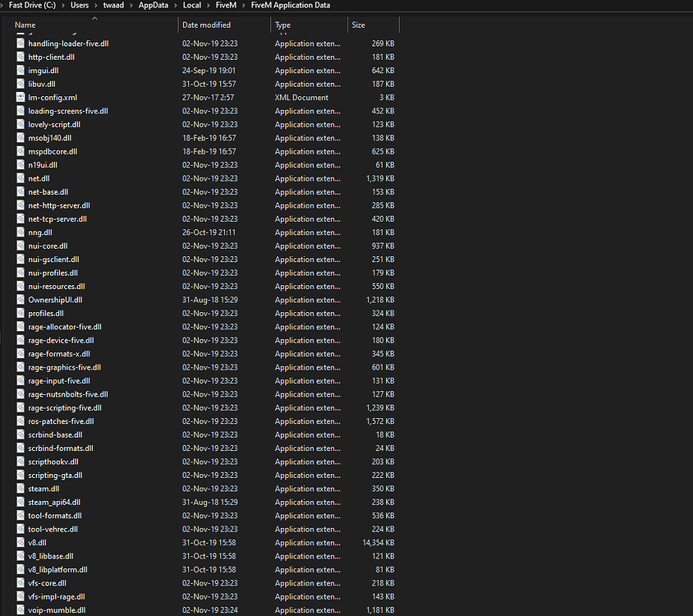Click the msobj140.dll file icon

tap(20, 137)
